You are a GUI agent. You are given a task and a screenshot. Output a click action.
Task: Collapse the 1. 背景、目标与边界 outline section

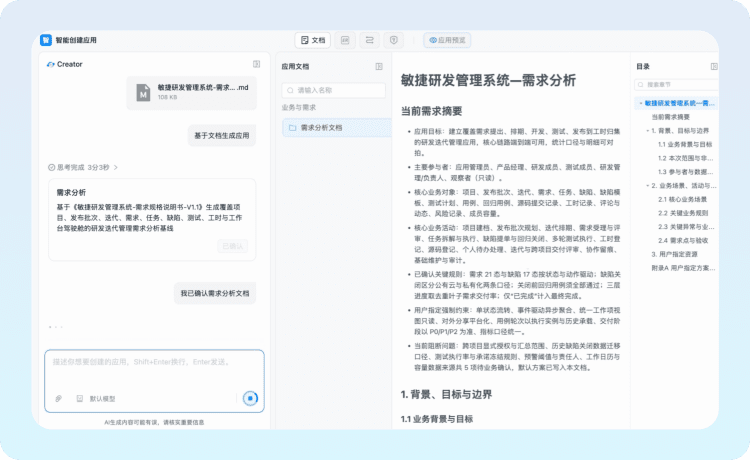point(647,131)
